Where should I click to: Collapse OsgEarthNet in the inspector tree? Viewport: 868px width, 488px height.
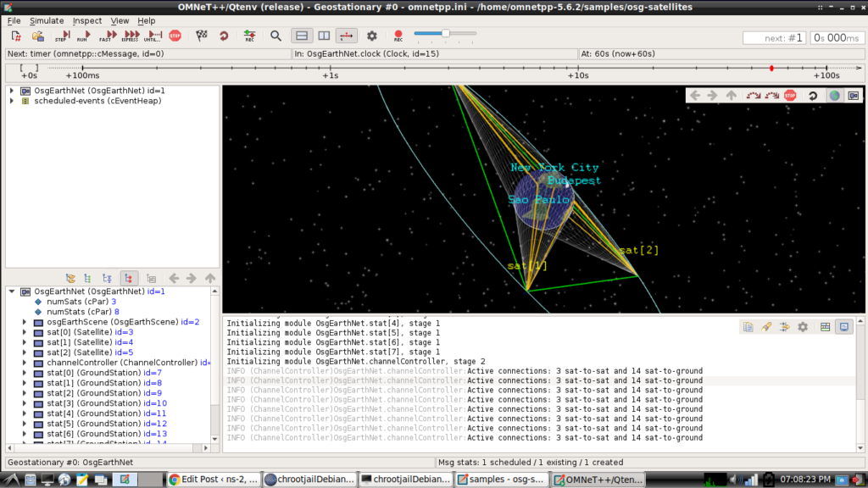[x=12, y=291]
